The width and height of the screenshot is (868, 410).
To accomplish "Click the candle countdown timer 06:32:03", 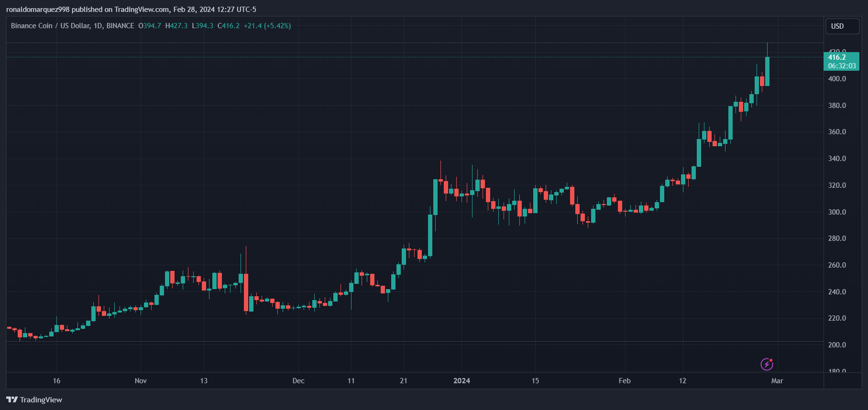I will coord(842,66).
